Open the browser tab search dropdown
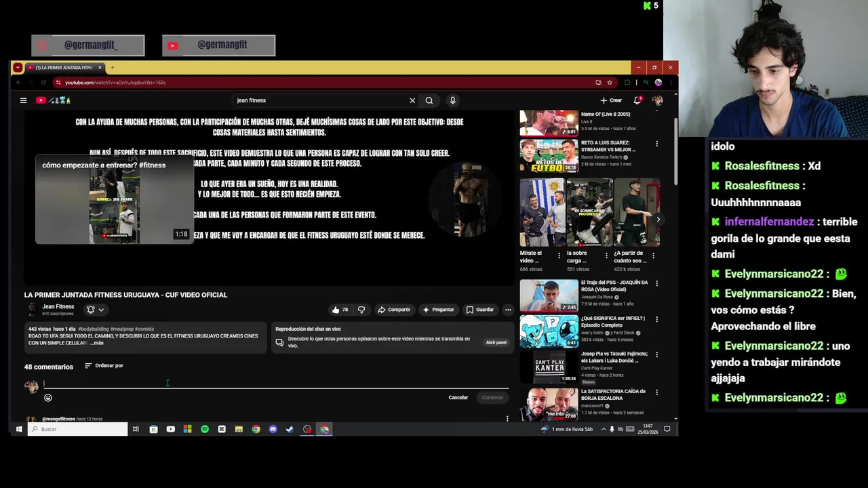 coord(18,68)
